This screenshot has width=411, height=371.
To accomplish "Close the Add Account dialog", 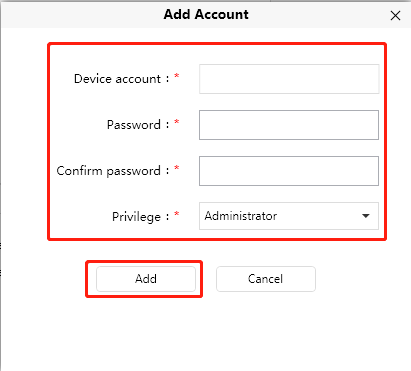I will [395, 15].
